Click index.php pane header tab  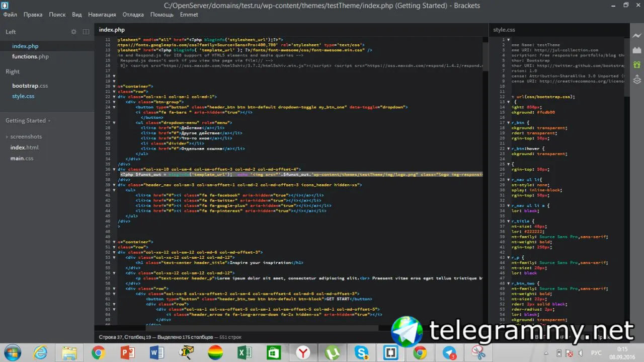(x=112, y=30)
